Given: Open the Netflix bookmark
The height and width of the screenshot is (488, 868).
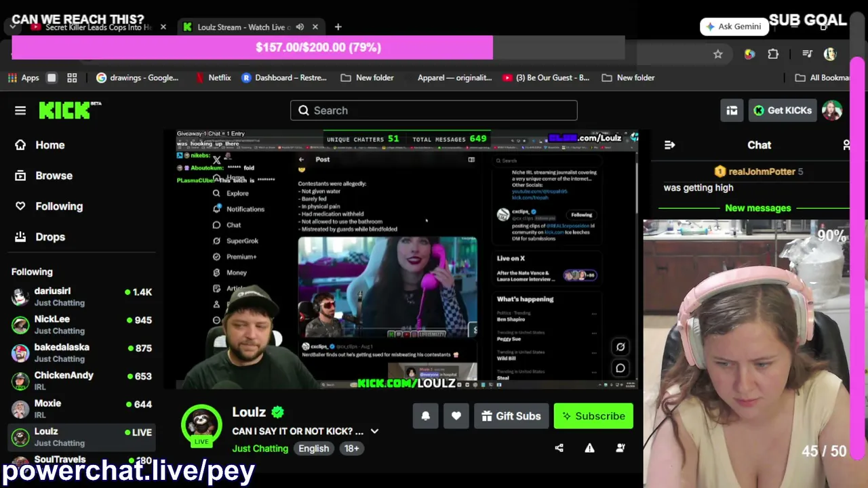Looking at the screenshot, I should tap(213, 78).
